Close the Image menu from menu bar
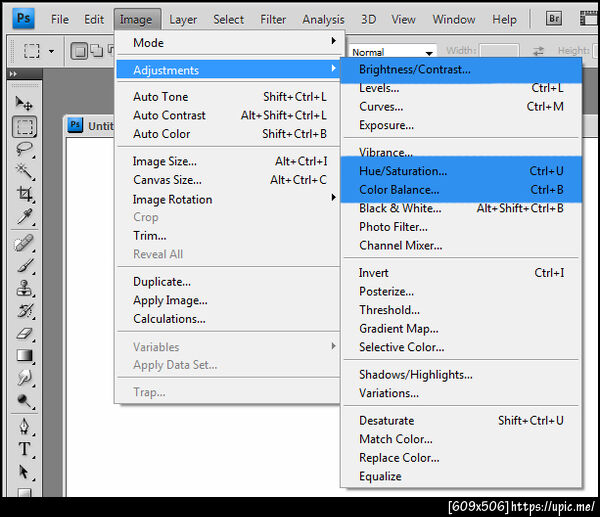 coord(136,19)
